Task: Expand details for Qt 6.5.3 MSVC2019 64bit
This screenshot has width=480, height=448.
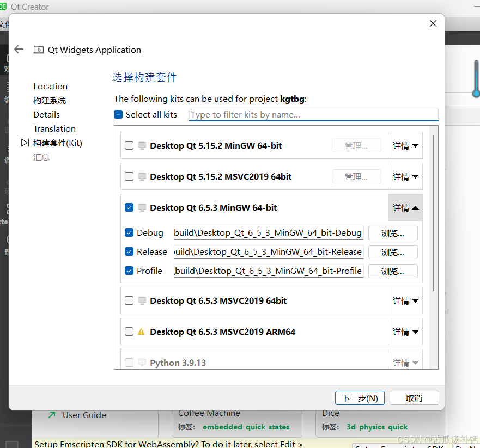Action: (405, 300)
